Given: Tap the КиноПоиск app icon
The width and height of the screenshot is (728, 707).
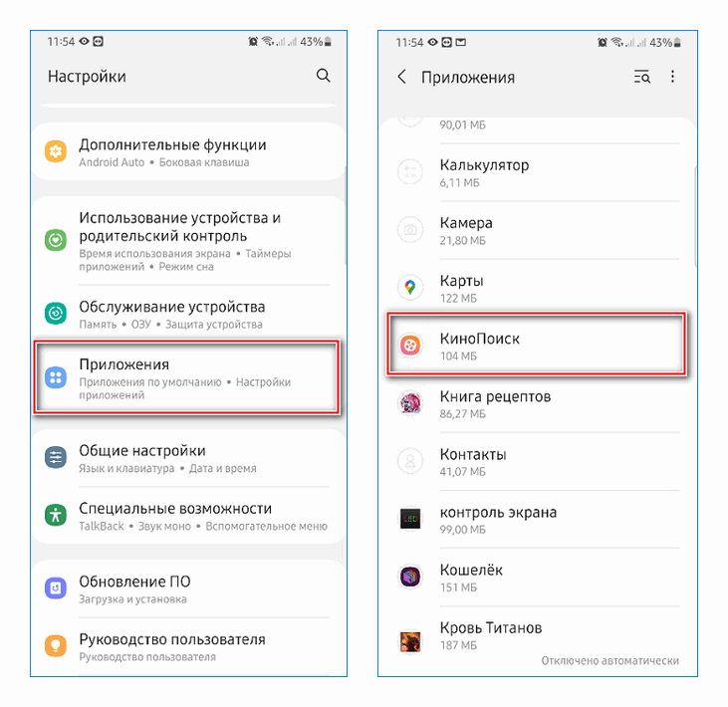Looking at the screenshot, I should point(410,345).
